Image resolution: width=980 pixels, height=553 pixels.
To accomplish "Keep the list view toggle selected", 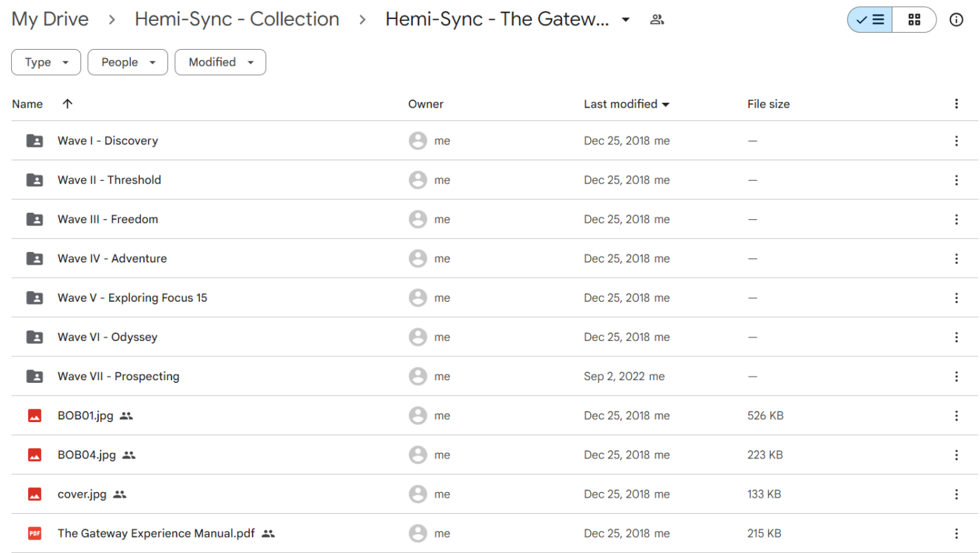I will coord(869,20).
